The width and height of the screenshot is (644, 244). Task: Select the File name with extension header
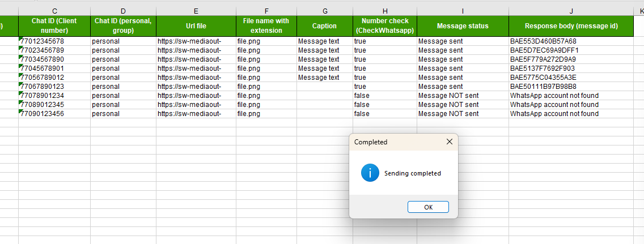[266, 26]
